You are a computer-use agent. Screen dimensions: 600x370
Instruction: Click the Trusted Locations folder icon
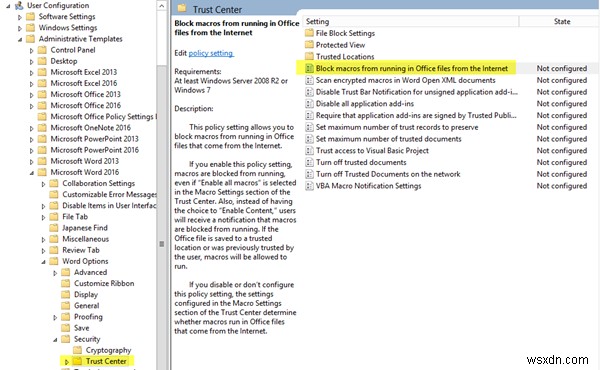click(309, 56)
